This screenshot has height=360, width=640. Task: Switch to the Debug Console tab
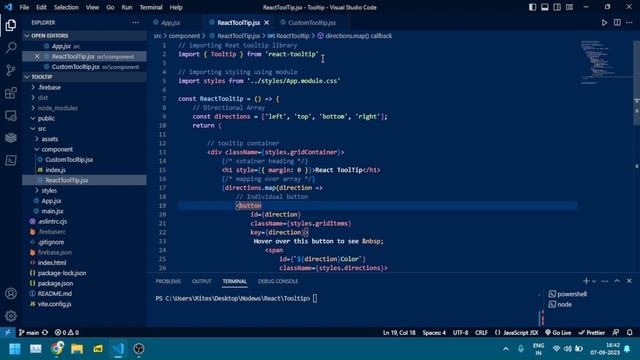click(x=278, y=281)
